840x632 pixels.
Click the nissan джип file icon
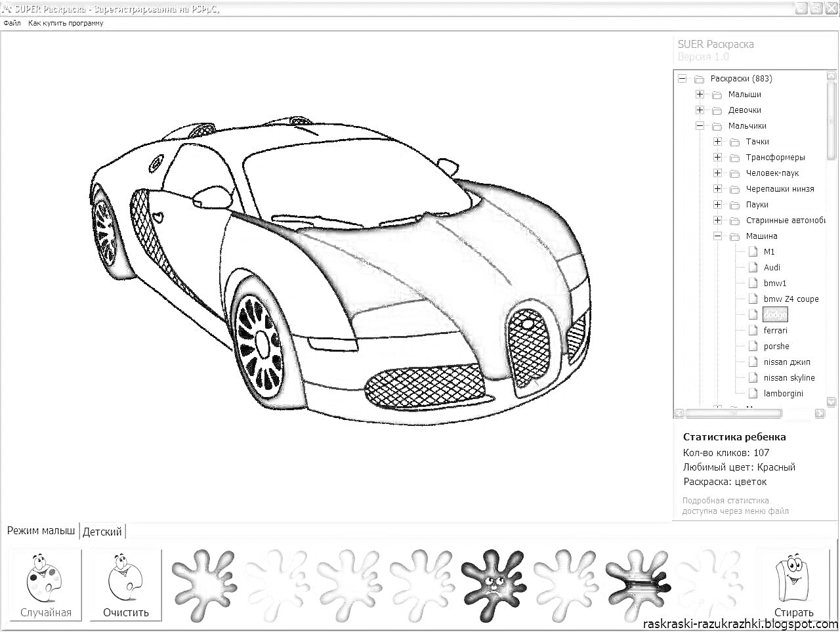pyautogui.click(x=753, y=362)
